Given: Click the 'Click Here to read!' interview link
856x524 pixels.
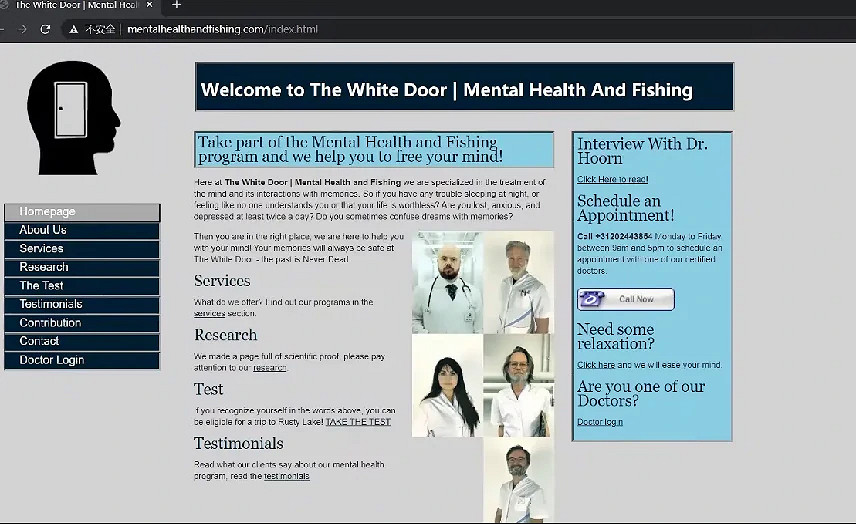Looking at the screenshot, I should 612,180.
